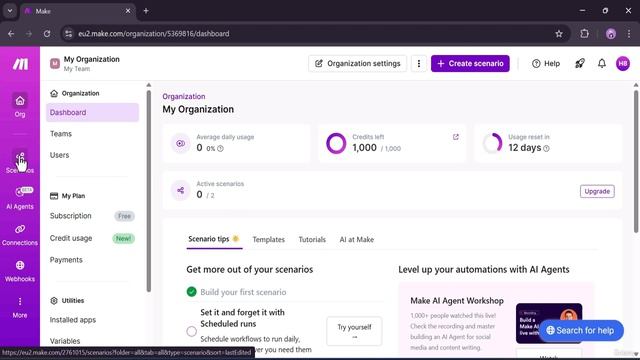
Task: Open the My Organization team switcher
Action: [x=85, y=64]
